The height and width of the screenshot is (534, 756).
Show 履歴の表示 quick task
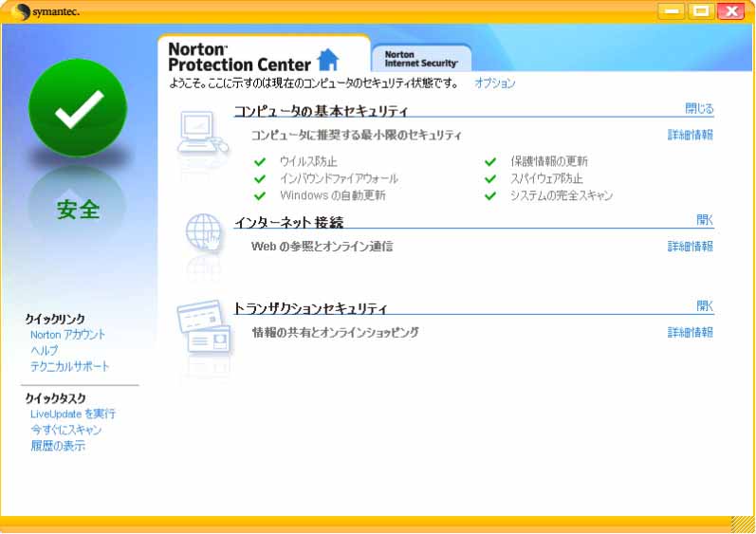point(58,446)
